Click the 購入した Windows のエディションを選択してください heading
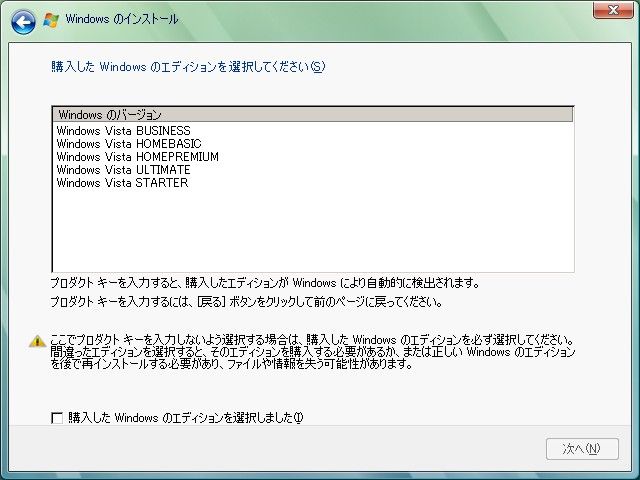 187,67
